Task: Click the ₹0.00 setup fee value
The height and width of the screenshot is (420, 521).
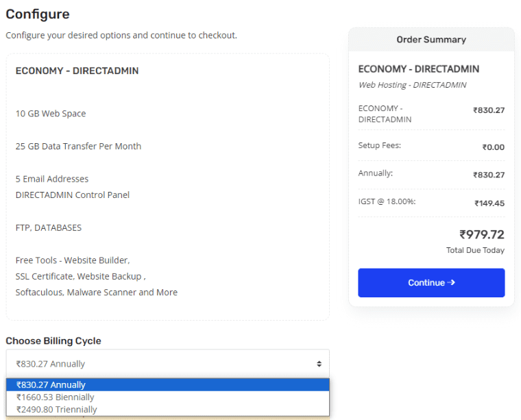Action: 494,147
